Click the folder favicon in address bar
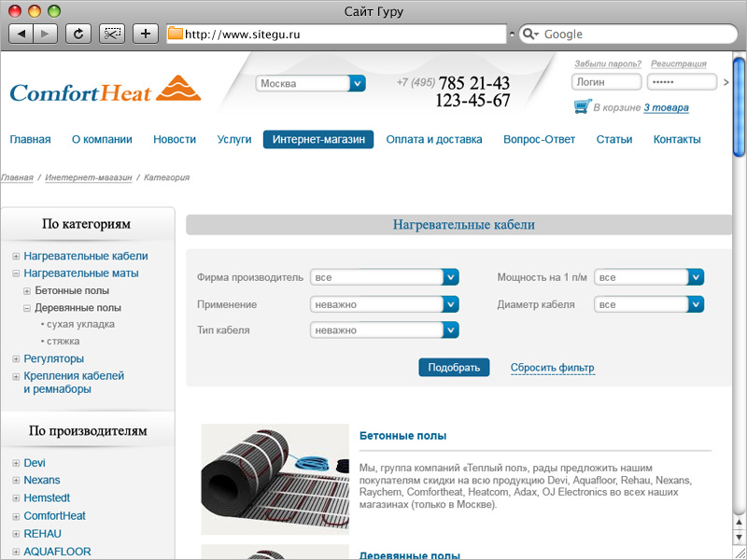 176,34
